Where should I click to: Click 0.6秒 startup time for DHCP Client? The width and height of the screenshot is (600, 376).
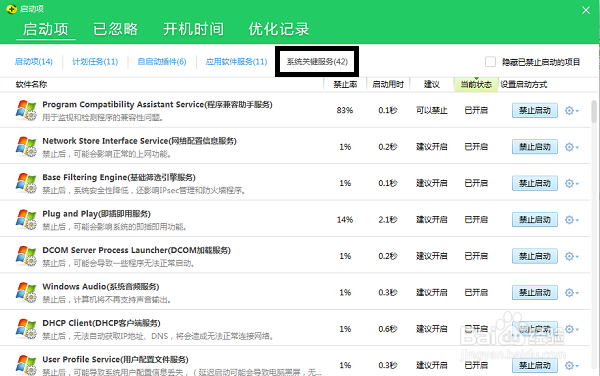pyautogui.click(x=388, y=329)
